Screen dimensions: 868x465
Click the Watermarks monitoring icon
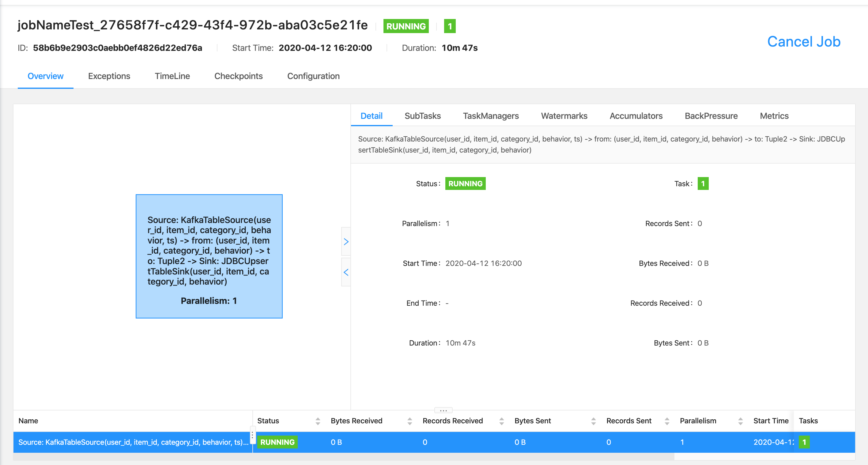[564, 115]
